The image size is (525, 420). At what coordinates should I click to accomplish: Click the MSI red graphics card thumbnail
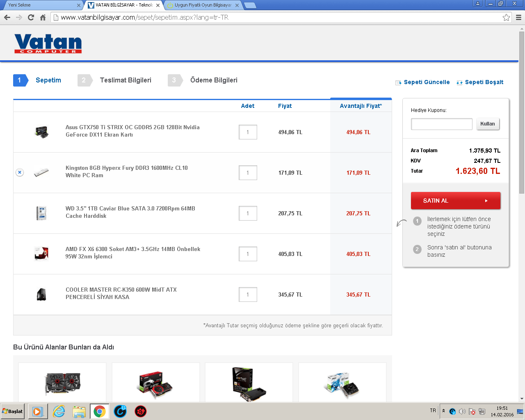(x=155, y=385)
